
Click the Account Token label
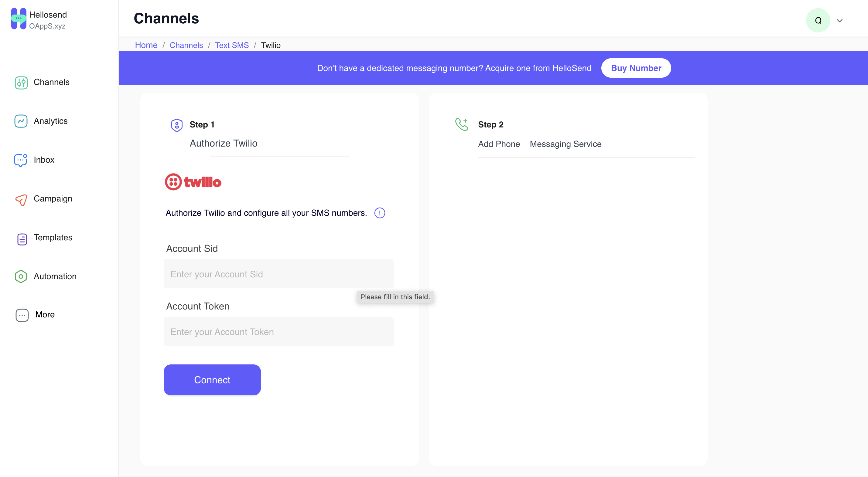(197, 306)
